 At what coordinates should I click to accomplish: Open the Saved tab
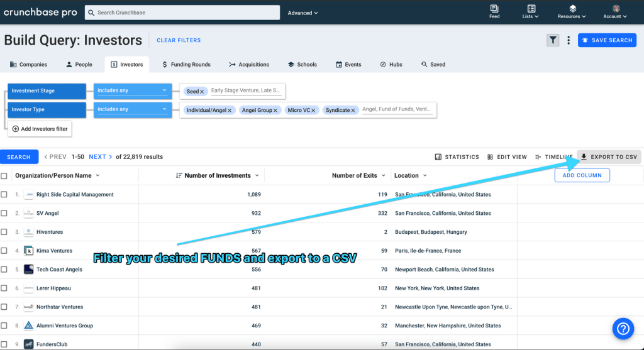click(433, 65)
